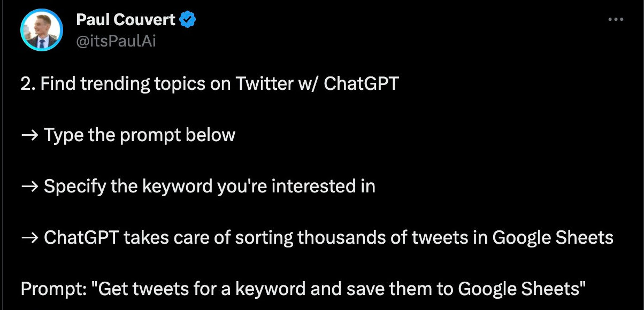Image resolution: width=644 pixels, height=310 pixels.
Task: Open the @itsPaulAi handle link
Action: coord(116,41)
